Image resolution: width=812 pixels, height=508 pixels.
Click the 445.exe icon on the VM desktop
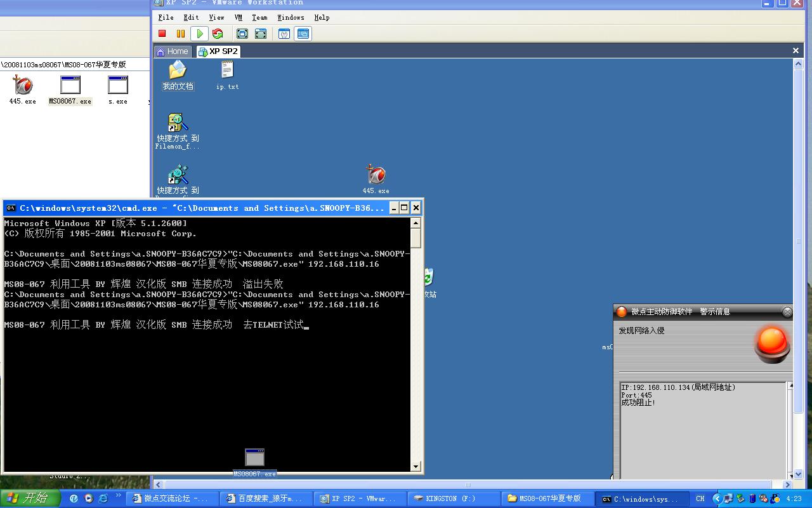point(376,179)
